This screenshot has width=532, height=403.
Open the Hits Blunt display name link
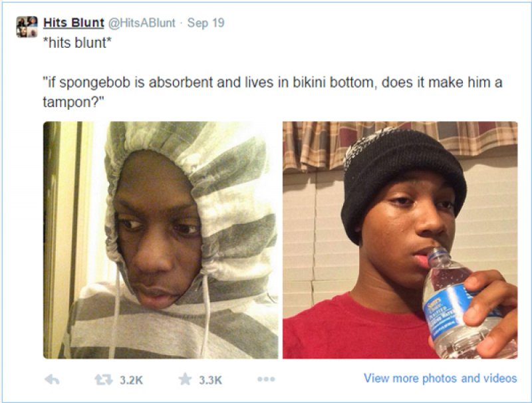click(x=74, y=23)
